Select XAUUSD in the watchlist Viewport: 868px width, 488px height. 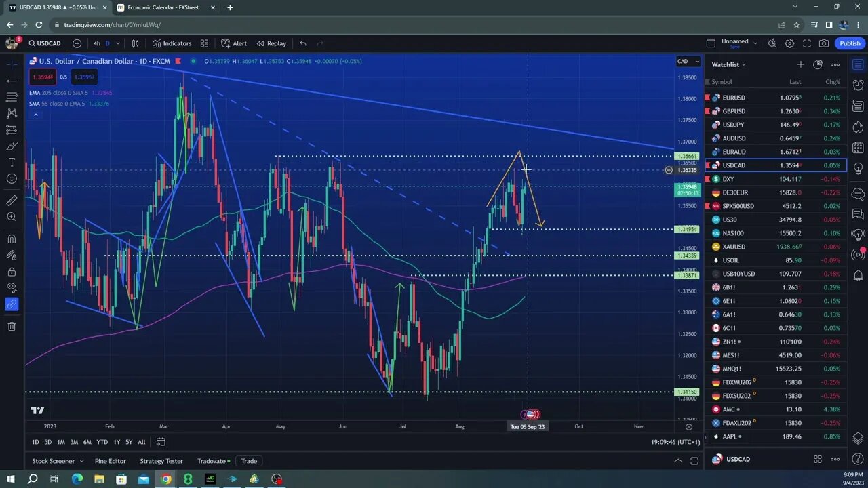(776, 247)
